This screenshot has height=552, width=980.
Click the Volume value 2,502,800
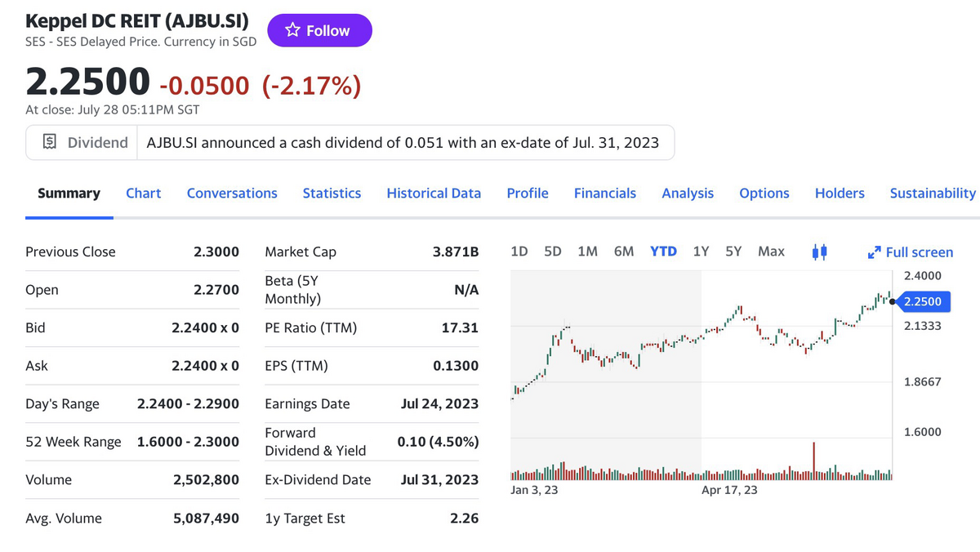[x=206, y=480]
